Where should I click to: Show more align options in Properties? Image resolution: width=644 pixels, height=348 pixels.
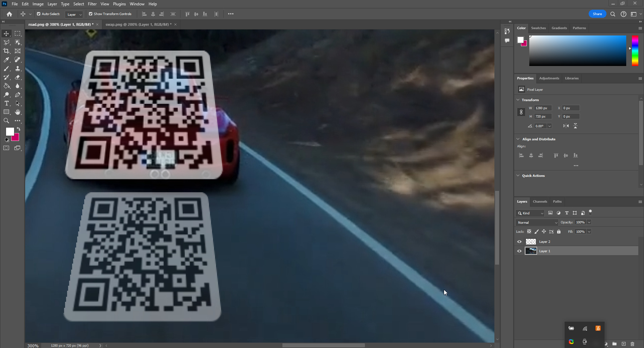pyautogui.click(x=576, y=165)
